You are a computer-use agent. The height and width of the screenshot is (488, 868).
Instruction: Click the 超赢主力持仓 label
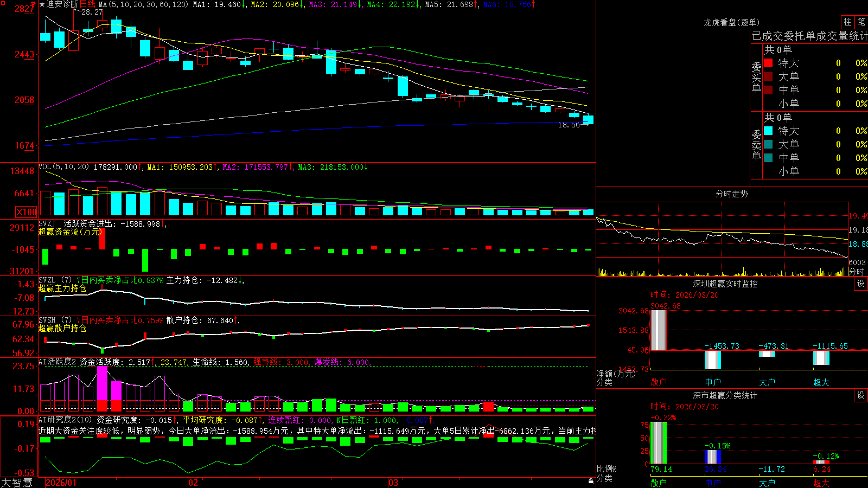tap(62, 288)
